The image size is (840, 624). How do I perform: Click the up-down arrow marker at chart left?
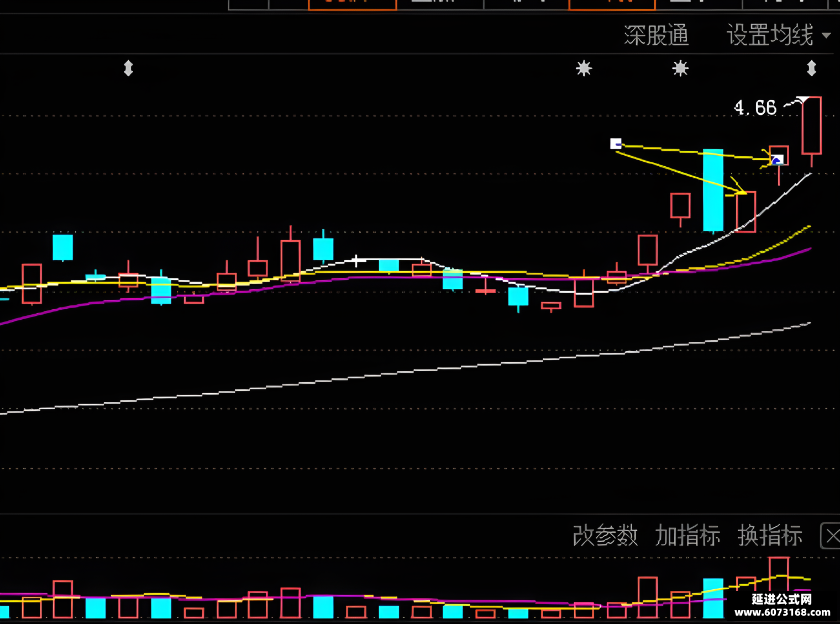(128, 68)
